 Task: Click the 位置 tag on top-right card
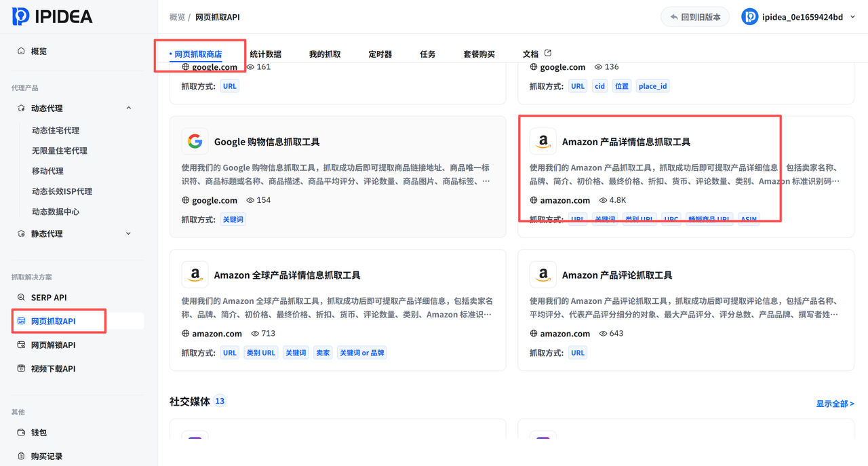[622, 86]
